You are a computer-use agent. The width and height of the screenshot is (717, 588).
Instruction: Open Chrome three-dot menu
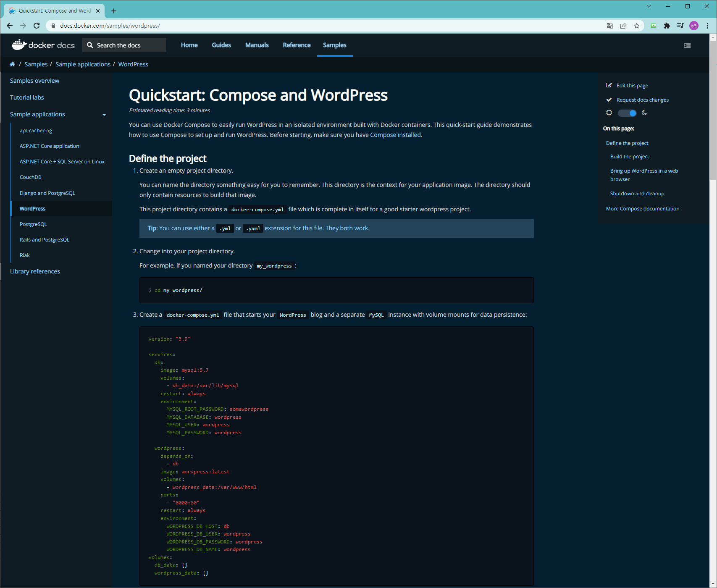click(x=707, y=26)
